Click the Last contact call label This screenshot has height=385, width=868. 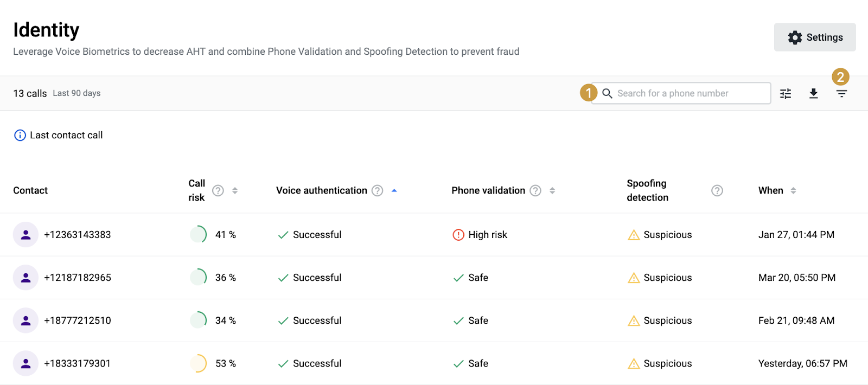click(x=66, y=135)
